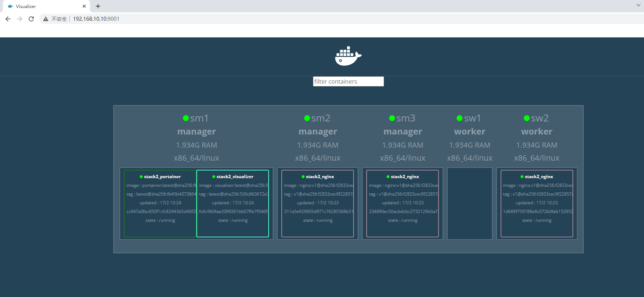Open the tab search dropdown chevron
The image size is (644, 297).
coord(638,5)
